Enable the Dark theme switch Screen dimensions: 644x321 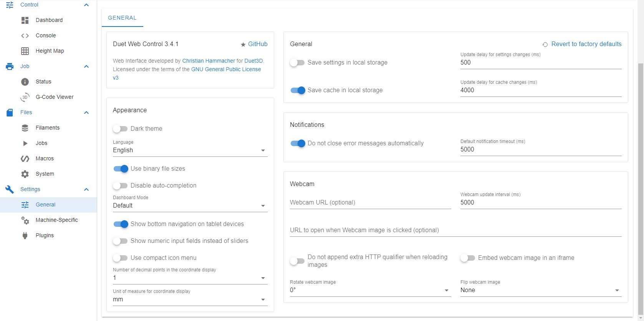pyautogui.click(x=120, y=128)
